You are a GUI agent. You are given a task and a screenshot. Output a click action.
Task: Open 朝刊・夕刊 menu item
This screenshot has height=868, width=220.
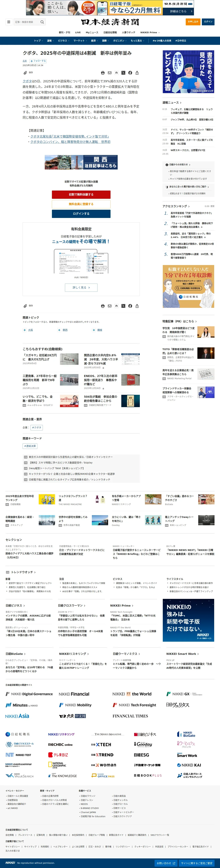[64, 33]
